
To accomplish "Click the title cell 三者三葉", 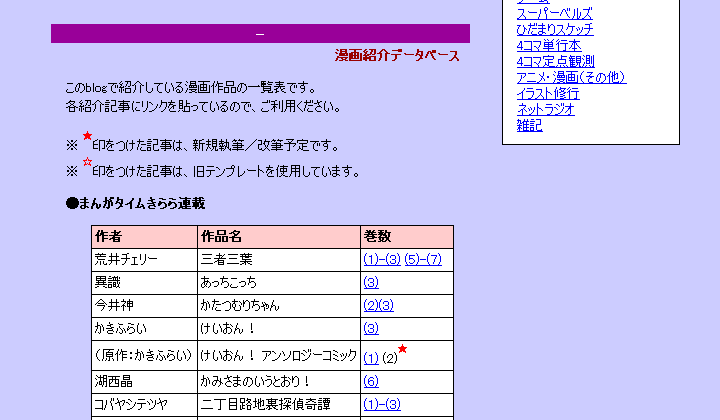I will (x=279, y=260).
